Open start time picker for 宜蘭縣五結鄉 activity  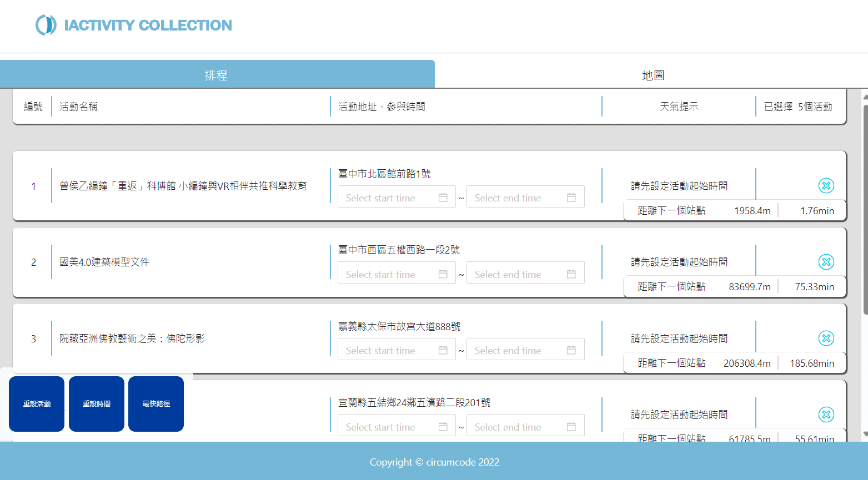[389, 427]
